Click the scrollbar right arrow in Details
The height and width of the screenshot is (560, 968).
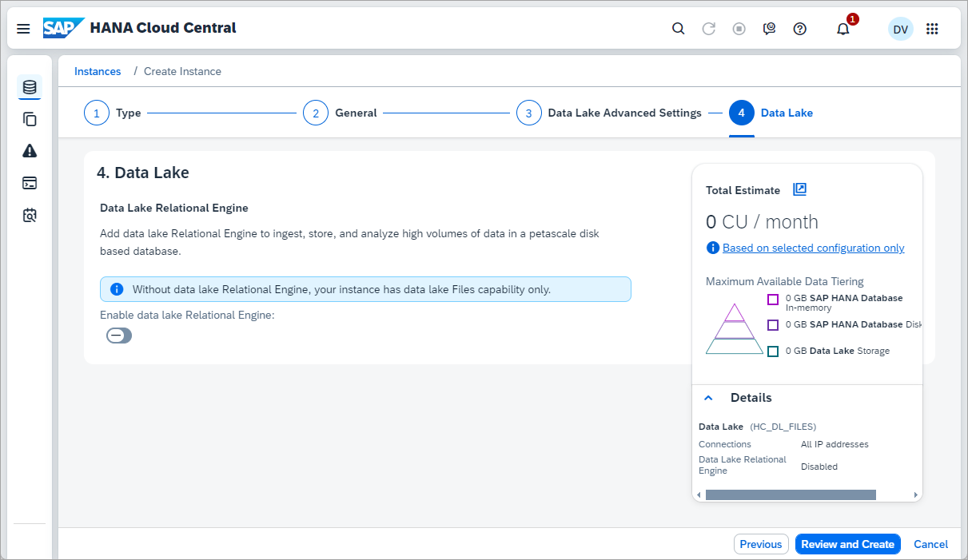[x=916, y=495]
